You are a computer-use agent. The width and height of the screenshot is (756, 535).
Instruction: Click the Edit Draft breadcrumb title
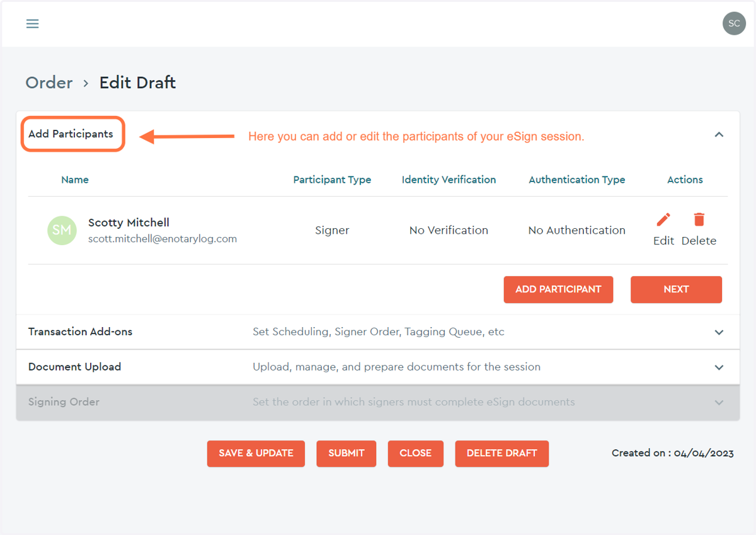pos(137,83)
